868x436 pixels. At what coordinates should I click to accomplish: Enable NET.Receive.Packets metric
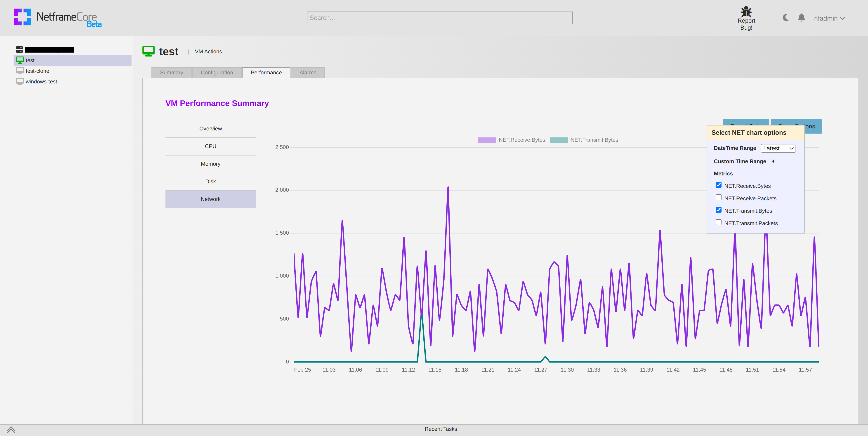point(718,198)
